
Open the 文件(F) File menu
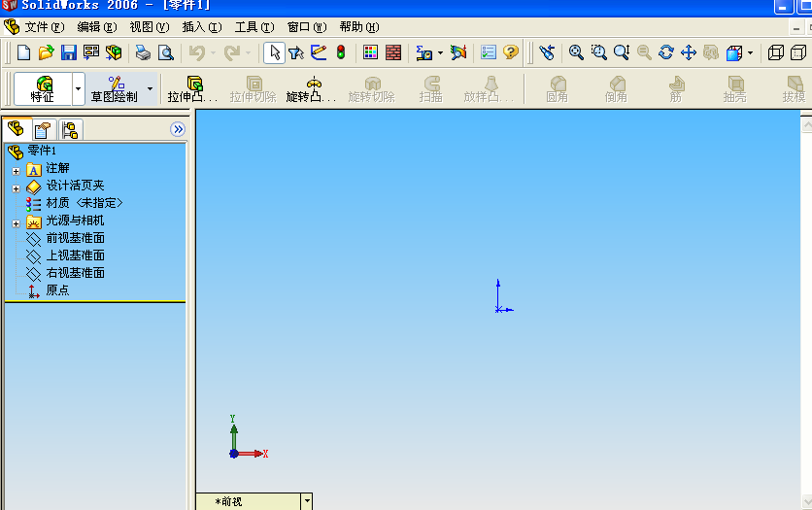tap(45, 27)
